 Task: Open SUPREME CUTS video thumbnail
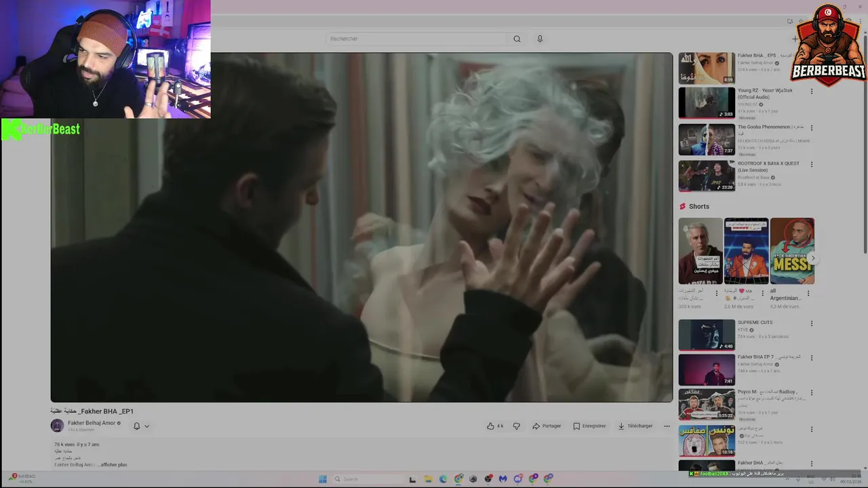tap(707, 335)
